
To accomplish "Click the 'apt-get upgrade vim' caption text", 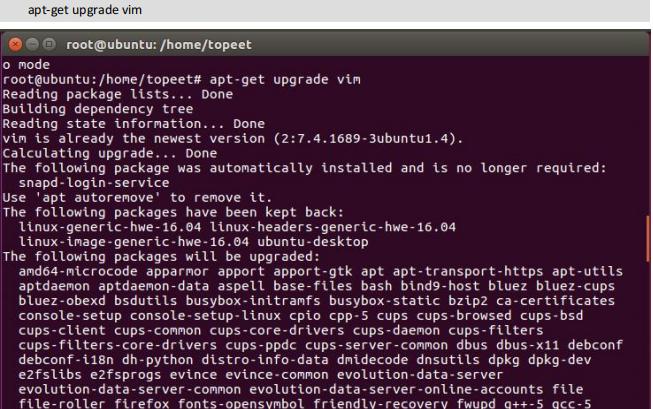I will click(x=85, y=10).
